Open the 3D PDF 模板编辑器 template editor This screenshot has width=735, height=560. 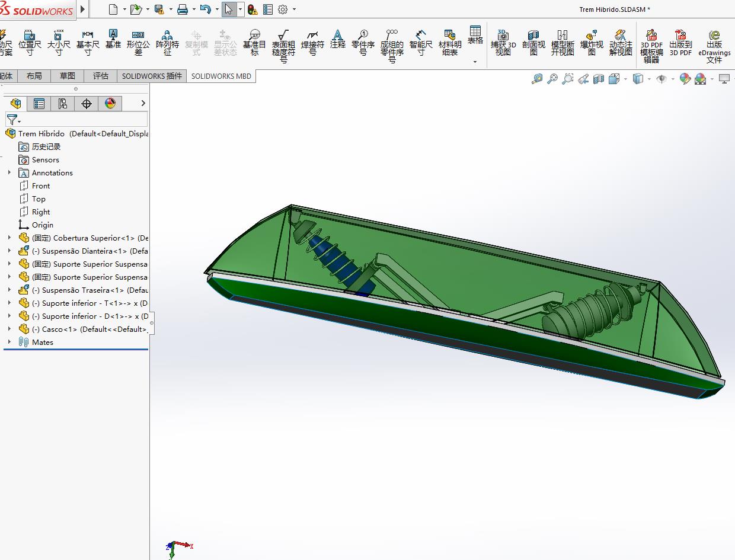(x=651, y=46)
